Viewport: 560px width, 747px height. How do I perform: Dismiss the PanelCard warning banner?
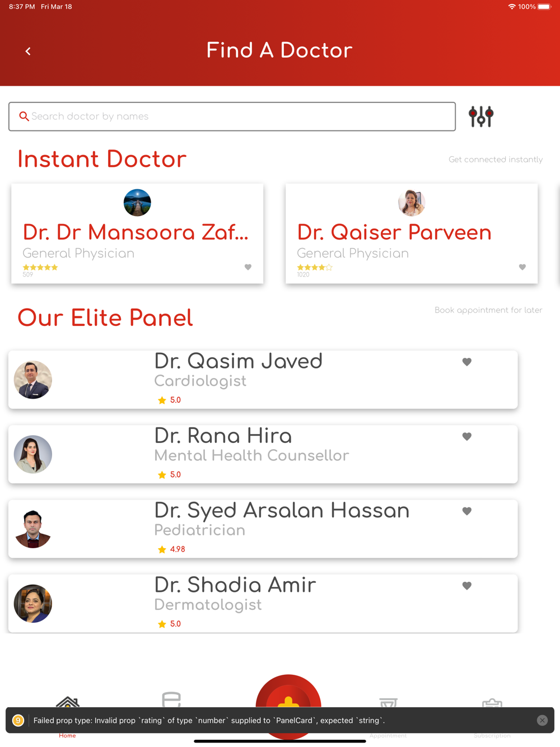click(x=542, y=721)
